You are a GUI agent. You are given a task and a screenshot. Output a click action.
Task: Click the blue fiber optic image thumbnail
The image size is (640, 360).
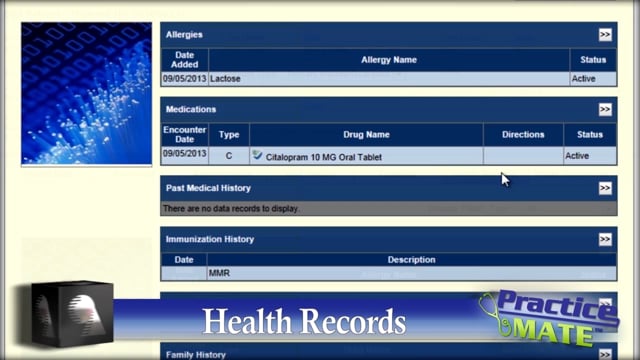[87, 93]
